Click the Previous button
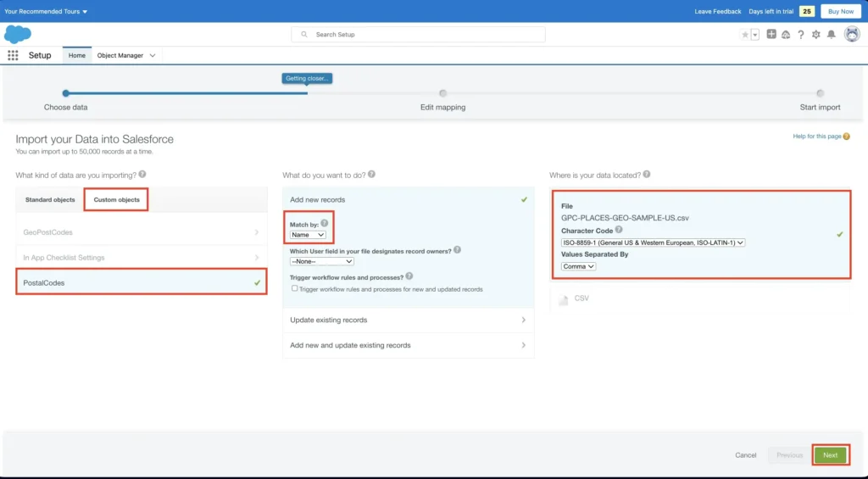The image size is (868, 479). (x=789, y=455)
